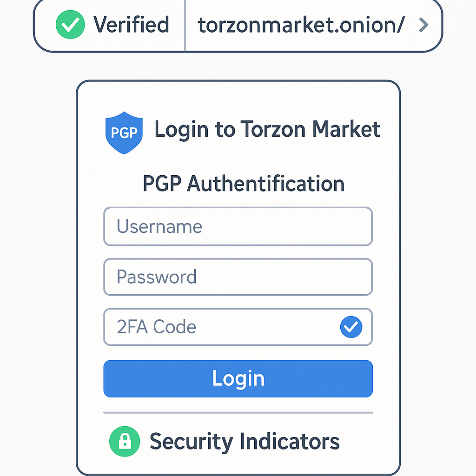Expand the Security Indicators section
This screenshot has height=476, width=476.
coord(244,441)
